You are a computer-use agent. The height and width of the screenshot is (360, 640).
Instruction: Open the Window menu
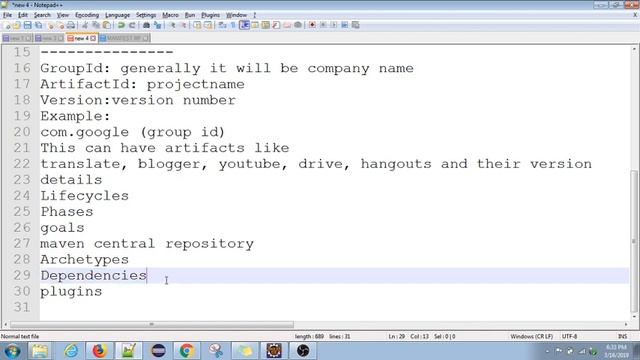(x=236, y=15)
